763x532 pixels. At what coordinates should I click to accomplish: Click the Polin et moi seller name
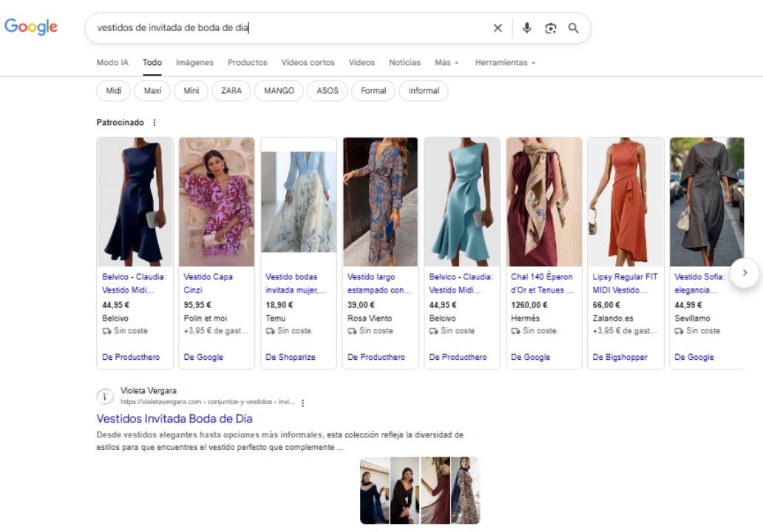(x=206, y=318)
